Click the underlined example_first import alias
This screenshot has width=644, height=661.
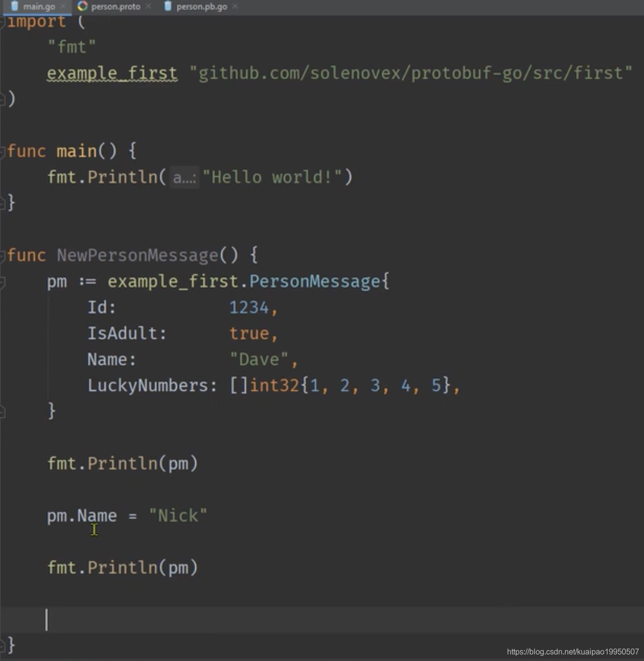[111, 73]
